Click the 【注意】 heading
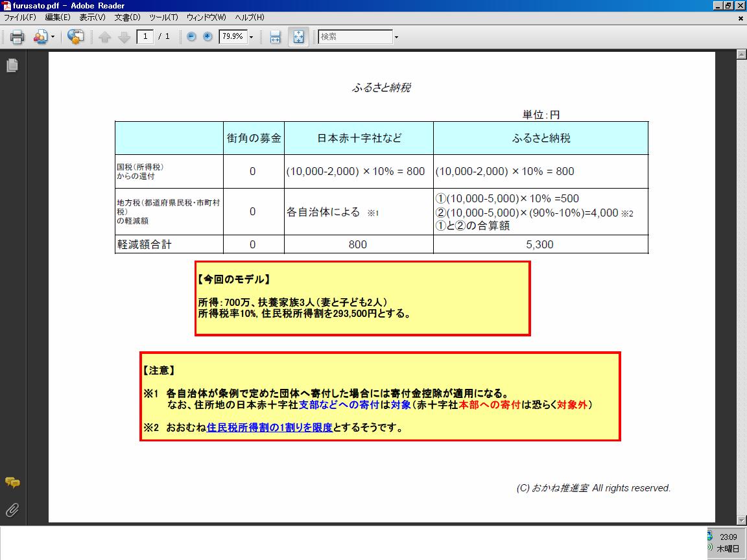747x560 pixels. pyautogui.click(x=159, y=371)
